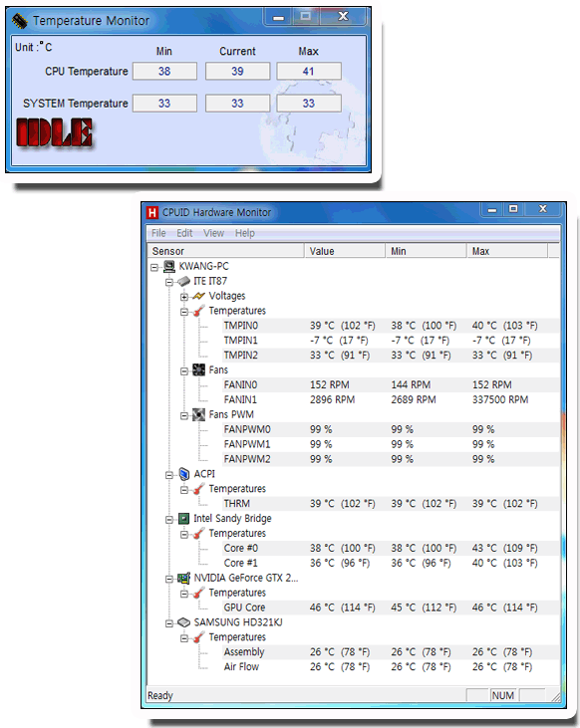Click the Intel Sandy Bridge processor icon

[x=184, y=519]
